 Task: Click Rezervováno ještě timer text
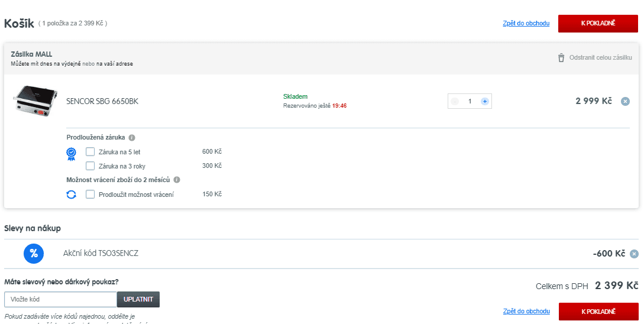[315, 106]
